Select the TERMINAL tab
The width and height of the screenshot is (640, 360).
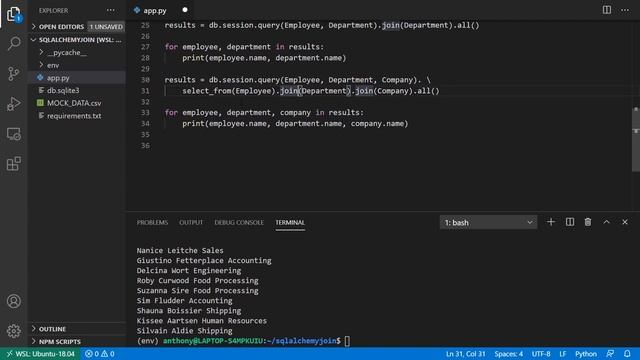[x=290, y=222]
